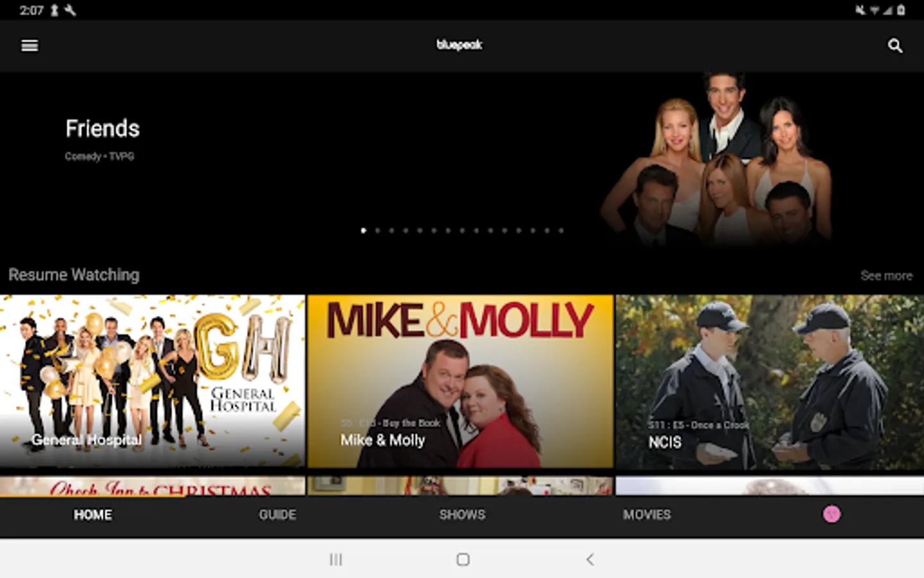Tap Android back button
Viewport: 924px width, 578px height.
590,559
